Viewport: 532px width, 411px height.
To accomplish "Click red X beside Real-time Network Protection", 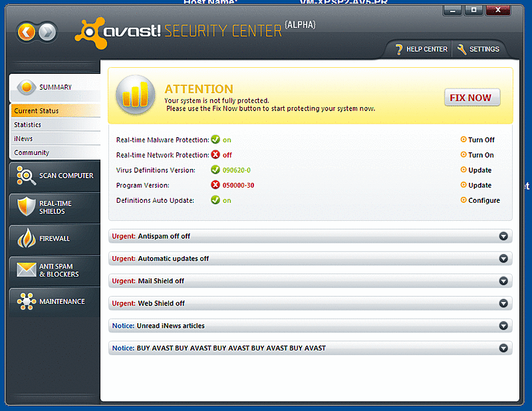I will tap(215, 155).
